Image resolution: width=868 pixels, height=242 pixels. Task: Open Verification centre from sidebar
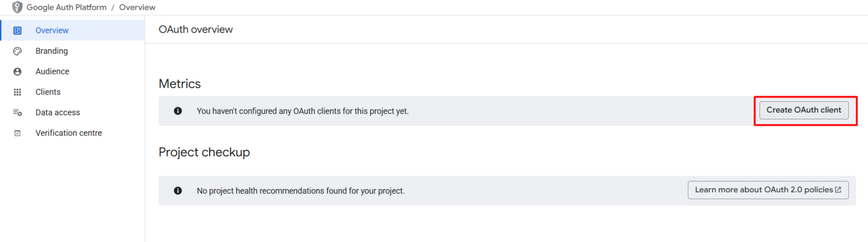tap(68, 133)
